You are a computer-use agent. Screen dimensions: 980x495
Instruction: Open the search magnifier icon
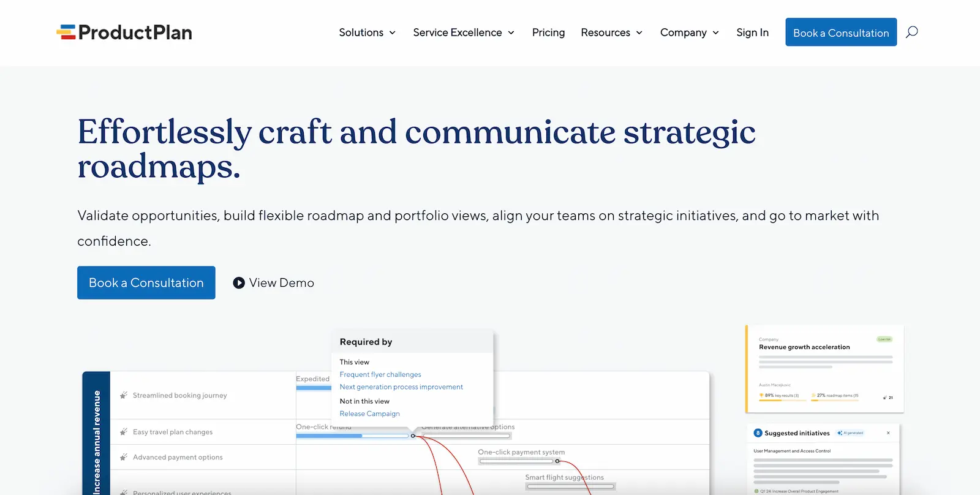click(912, 32)
